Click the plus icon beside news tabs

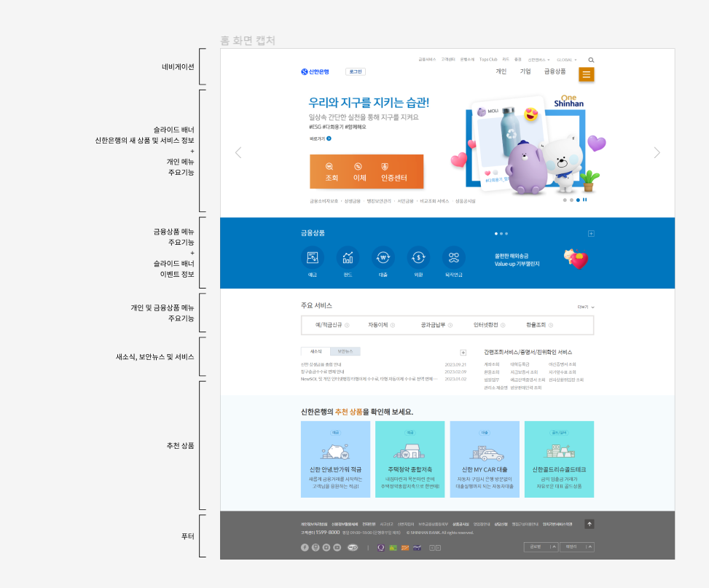tap(463, 353)
